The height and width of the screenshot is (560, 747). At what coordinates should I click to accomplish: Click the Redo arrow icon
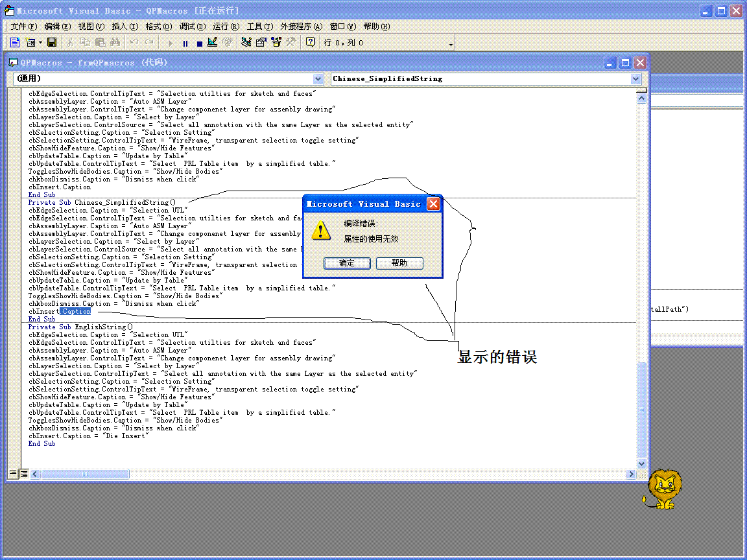click(149, 42)
